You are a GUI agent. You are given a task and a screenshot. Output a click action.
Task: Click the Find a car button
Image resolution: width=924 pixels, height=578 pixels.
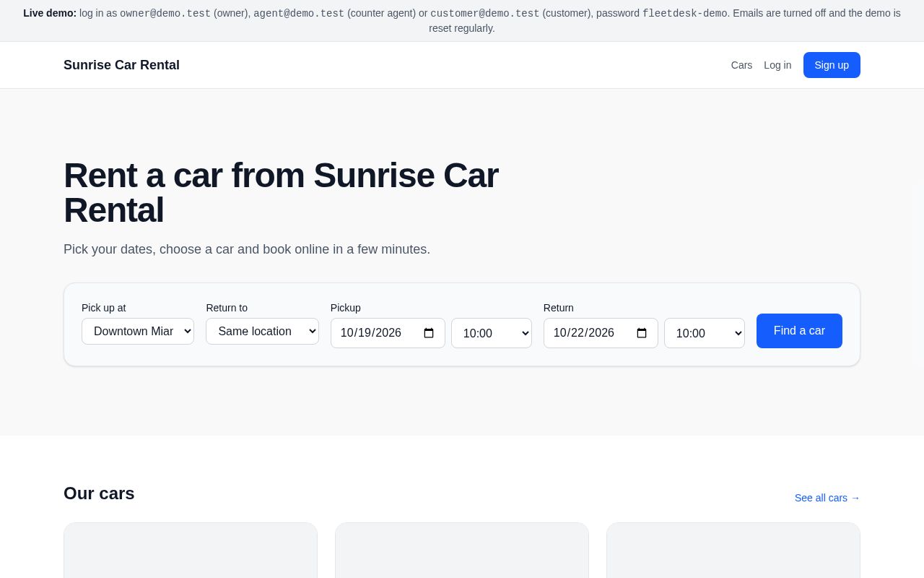(799, 331)
